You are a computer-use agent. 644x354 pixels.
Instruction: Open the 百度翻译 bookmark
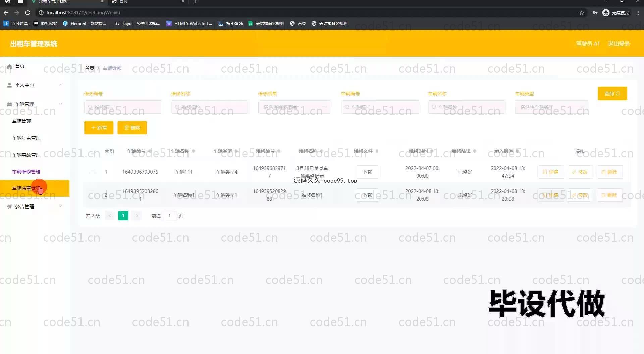point(16,23)
